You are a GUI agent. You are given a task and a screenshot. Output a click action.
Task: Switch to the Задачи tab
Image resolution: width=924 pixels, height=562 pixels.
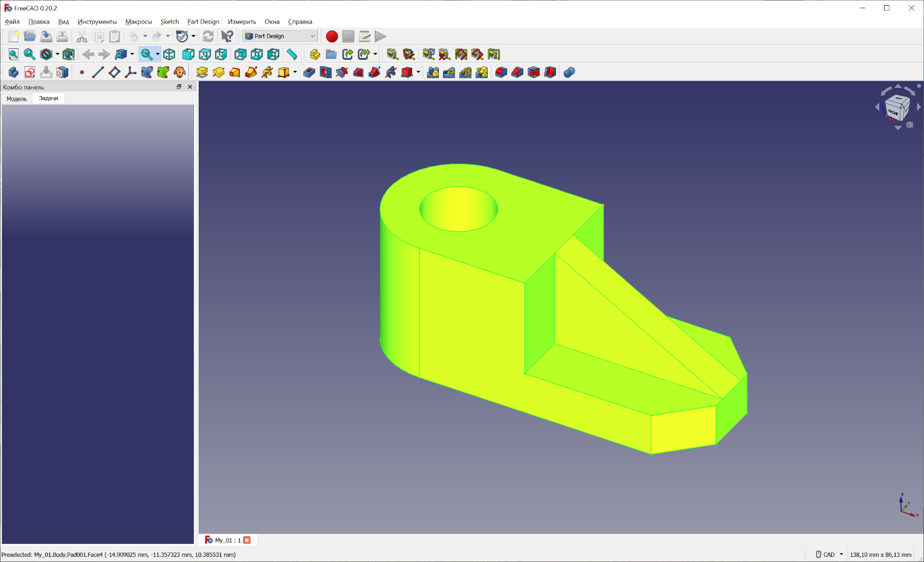(48, 98)
